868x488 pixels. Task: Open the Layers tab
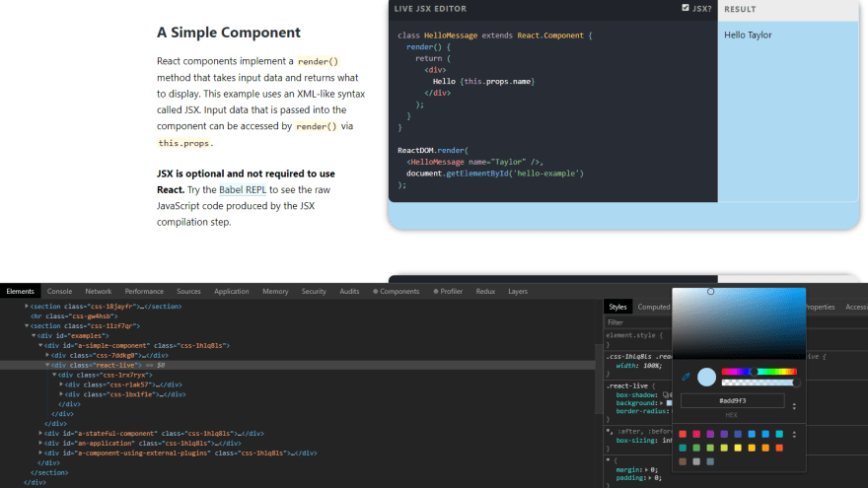pyautogui.click(x=518, y=291)
